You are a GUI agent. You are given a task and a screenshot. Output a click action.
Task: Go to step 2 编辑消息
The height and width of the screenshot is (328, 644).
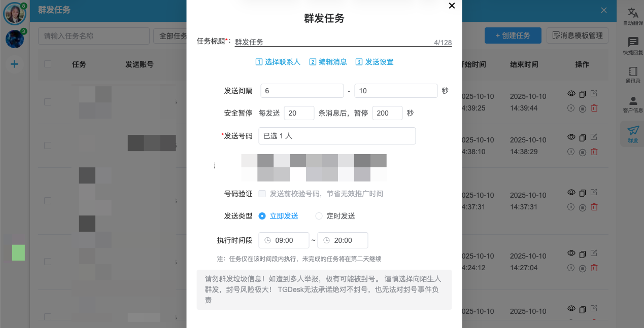tap(328, 62)
